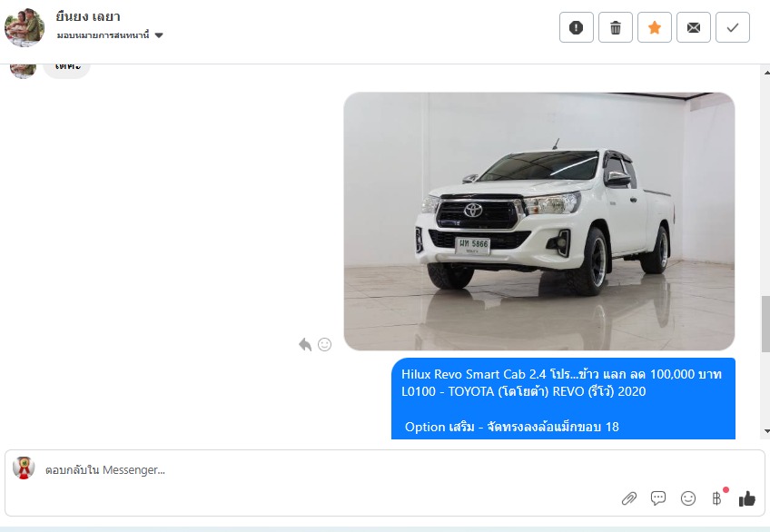
Task: Reply to the truck photo message arrow
Action: coord(305,344)
